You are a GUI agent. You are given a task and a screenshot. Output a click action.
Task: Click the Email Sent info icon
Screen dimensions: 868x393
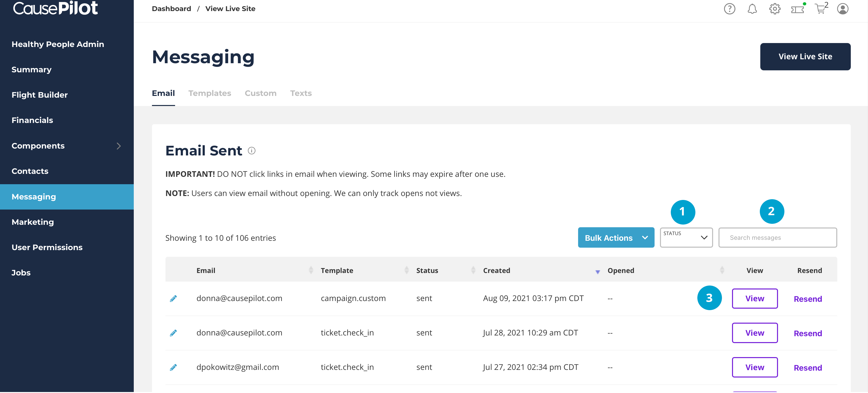tap(251, 151)
